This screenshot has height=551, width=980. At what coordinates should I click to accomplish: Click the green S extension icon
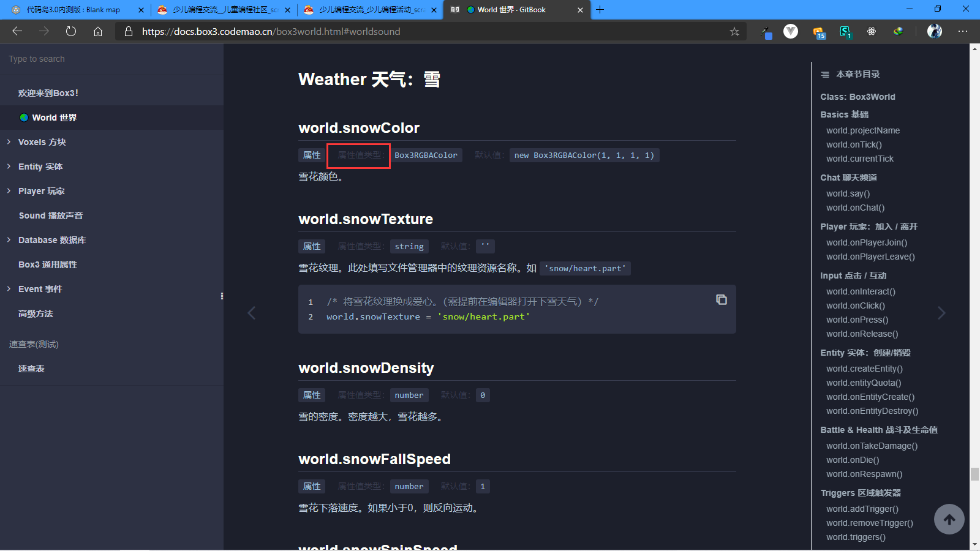845,32
